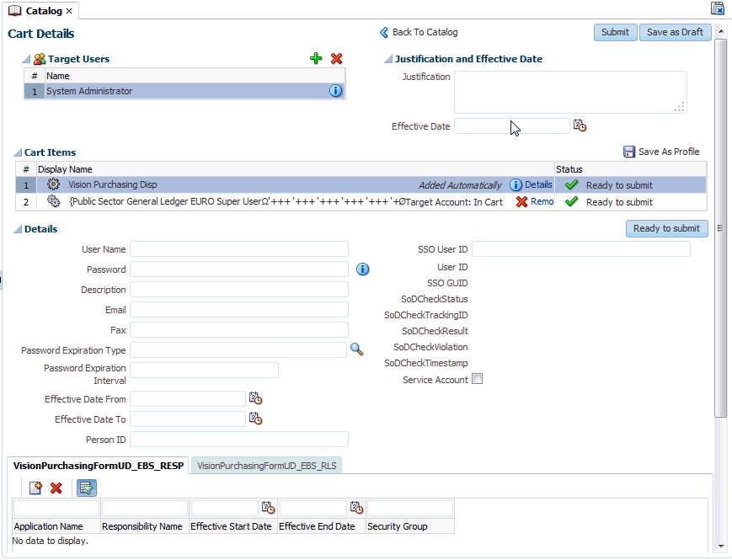Toggle Service Account checkbox
Image resolution: width=732 pixels, height=560 pixels.
477,379
